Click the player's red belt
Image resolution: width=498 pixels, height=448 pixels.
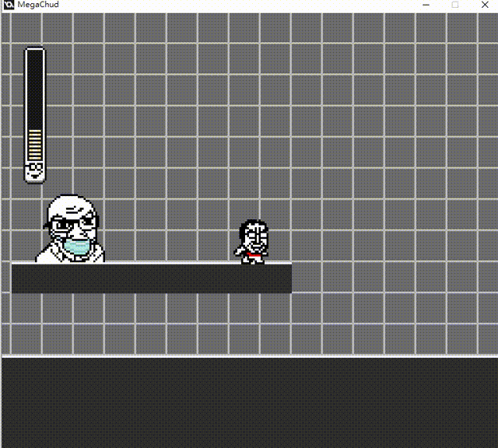(252, 254)
